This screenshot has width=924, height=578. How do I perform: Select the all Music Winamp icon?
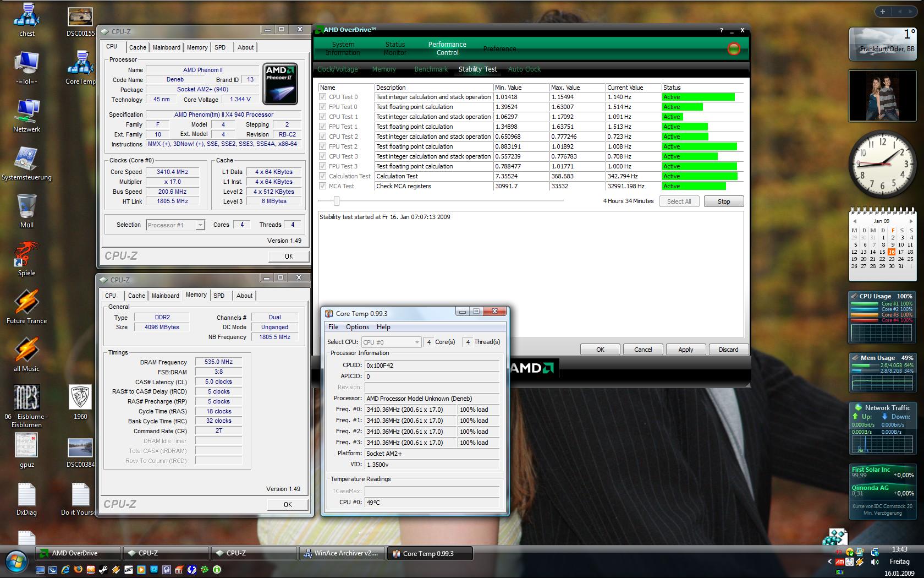point(26,355)
